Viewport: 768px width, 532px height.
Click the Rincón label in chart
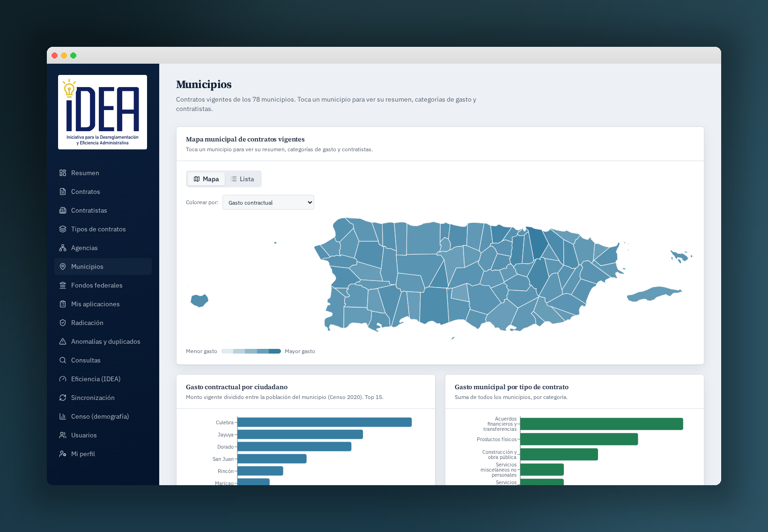226,471
